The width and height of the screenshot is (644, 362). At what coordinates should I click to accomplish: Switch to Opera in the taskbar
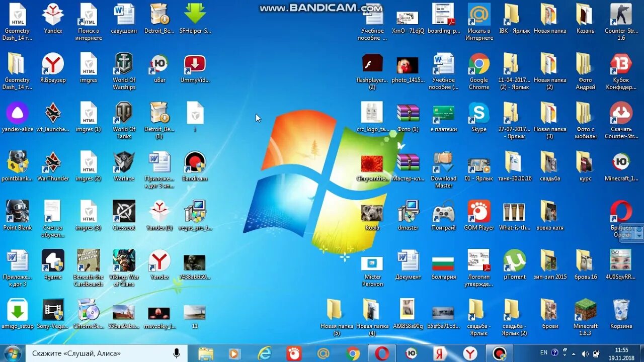(382, 353)
